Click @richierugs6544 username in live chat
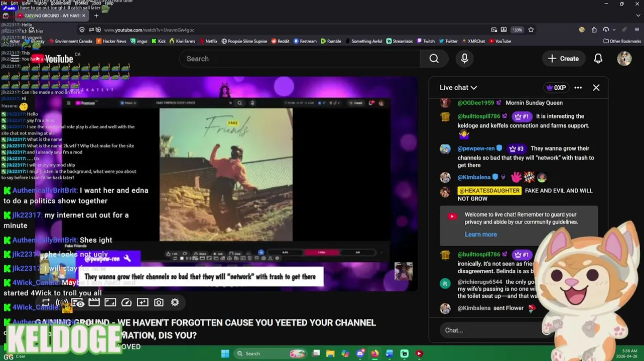Screen dimensions: 644x361 [480, 282]
